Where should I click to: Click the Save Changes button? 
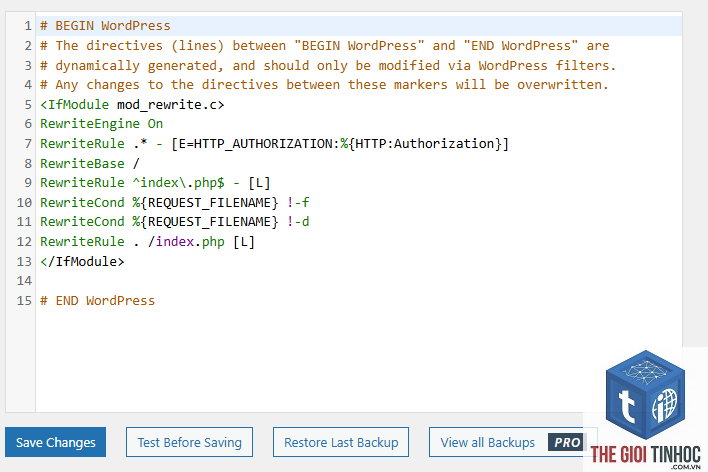(56, 442)
